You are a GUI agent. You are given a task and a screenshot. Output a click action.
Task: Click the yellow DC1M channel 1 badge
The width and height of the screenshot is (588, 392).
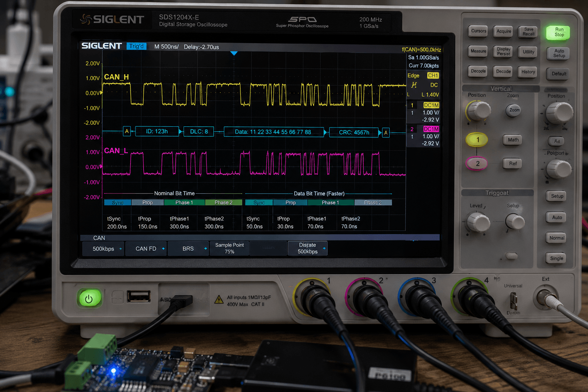(x=431, y=105)
